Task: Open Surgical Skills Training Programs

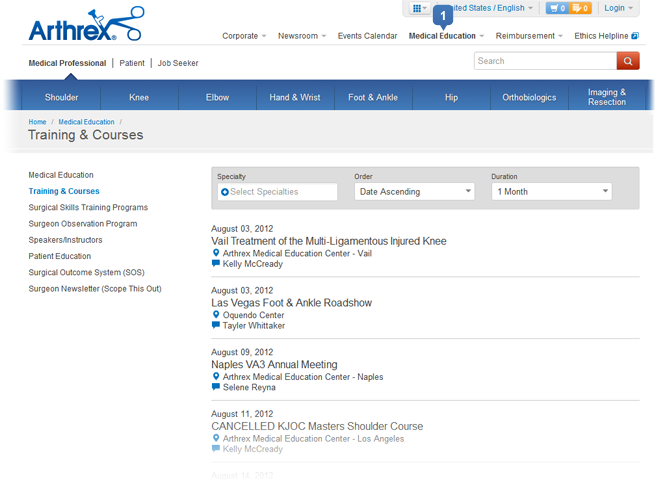Action: [88, 207]
